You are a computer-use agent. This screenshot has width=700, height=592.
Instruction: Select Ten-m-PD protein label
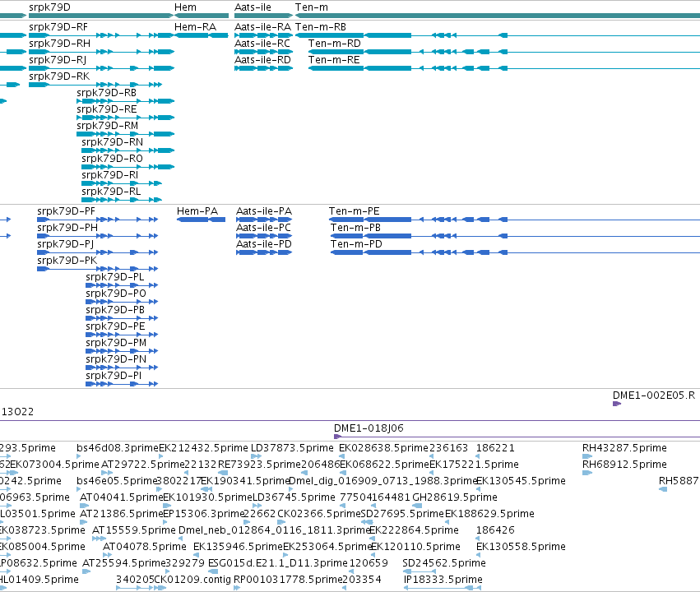[x=356, y=244]
